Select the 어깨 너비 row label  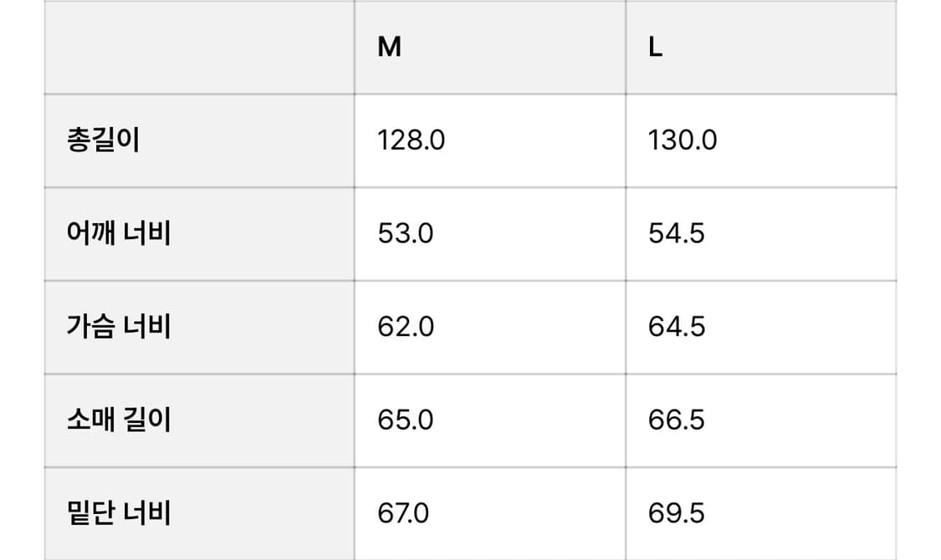(x=119, y=233)
